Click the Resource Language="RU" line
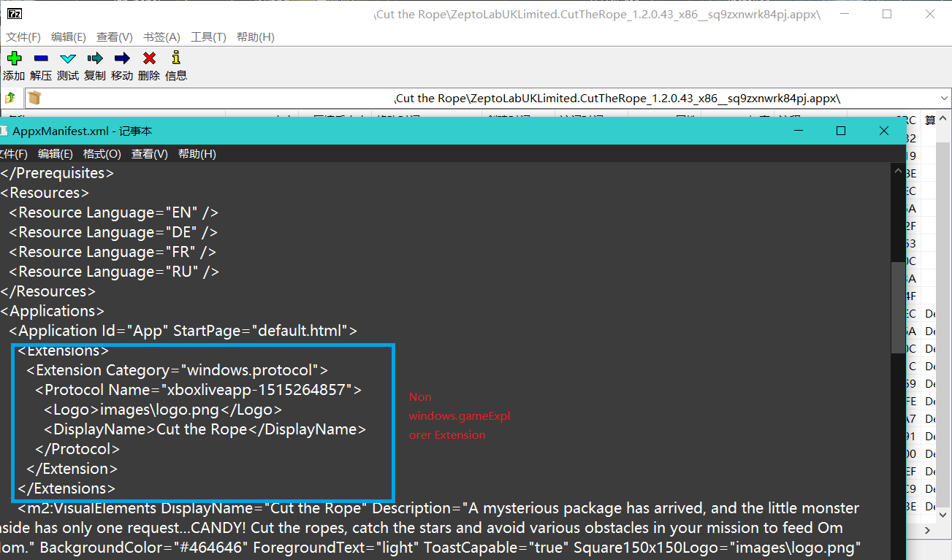This screenshot has height=560, width=952. click(114, 272)
